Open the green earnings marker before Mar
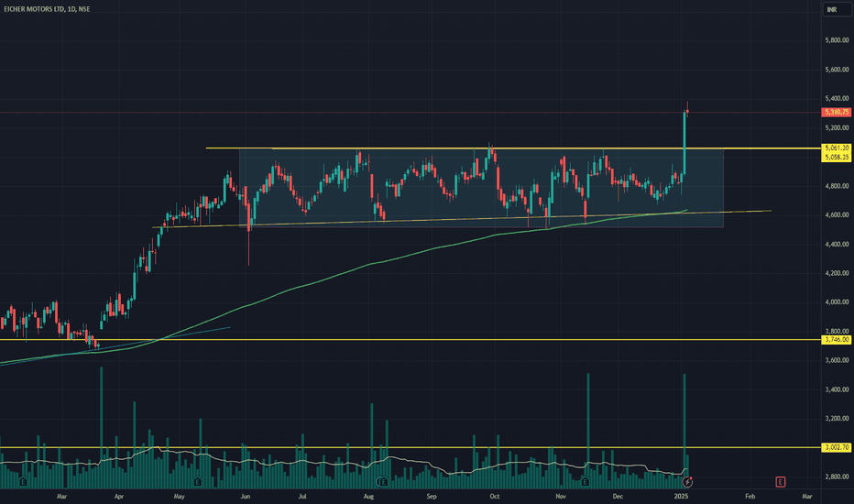 [x=23, y=482]
